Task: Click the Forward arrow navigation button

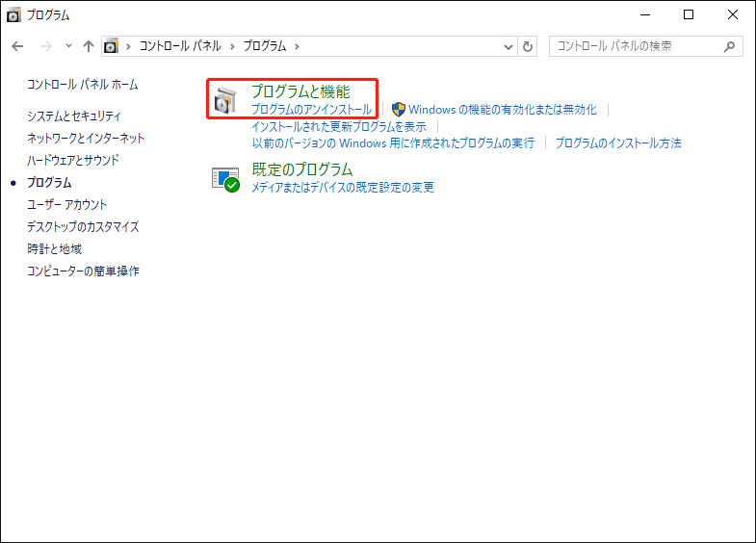Action: pyautogui.click(x=46, y=46)
